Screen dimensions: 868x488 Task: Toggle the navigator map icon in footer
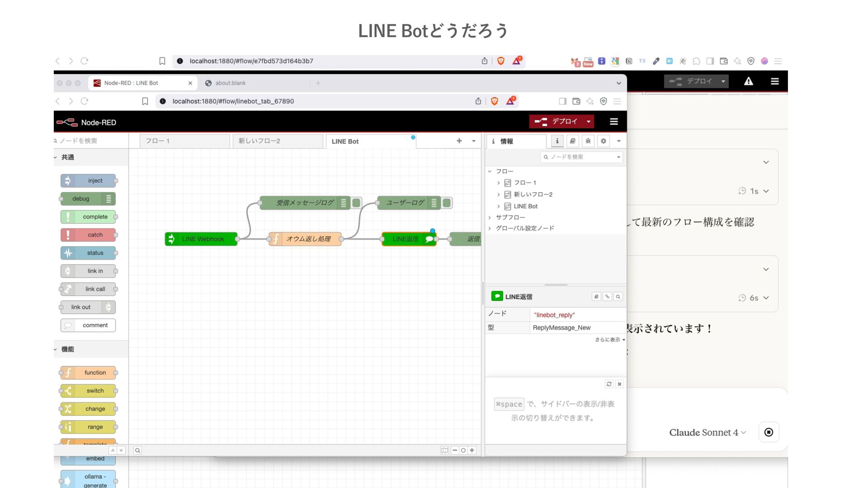445,450
